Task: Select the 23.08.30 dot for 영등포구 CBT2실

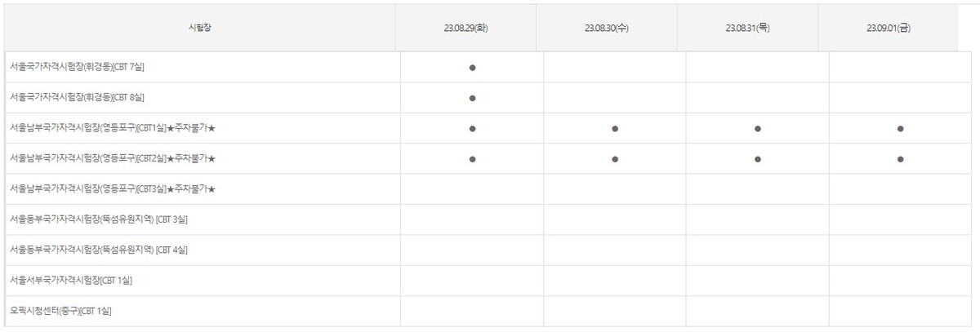Action: 615,159
